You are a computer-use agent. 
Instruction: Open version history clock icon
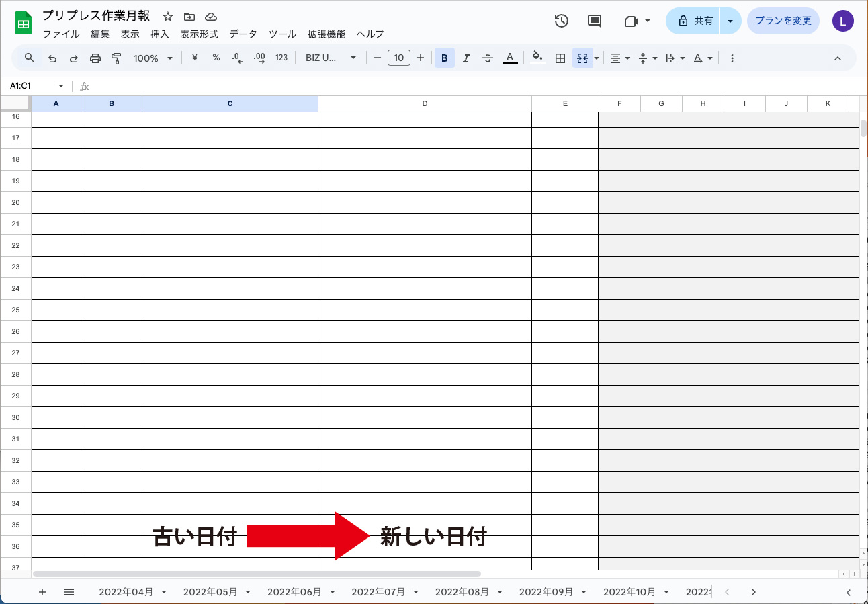click(561, 21)
